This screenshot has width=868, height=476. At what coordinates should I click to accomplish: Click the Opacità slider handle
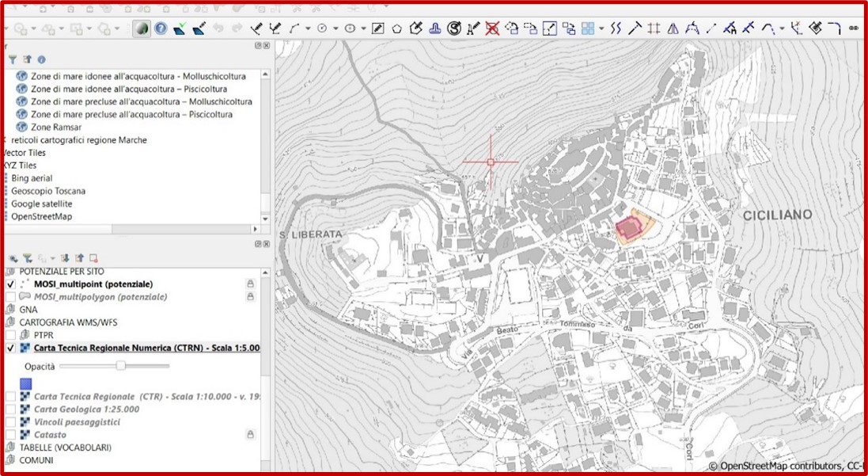point(121,366)
